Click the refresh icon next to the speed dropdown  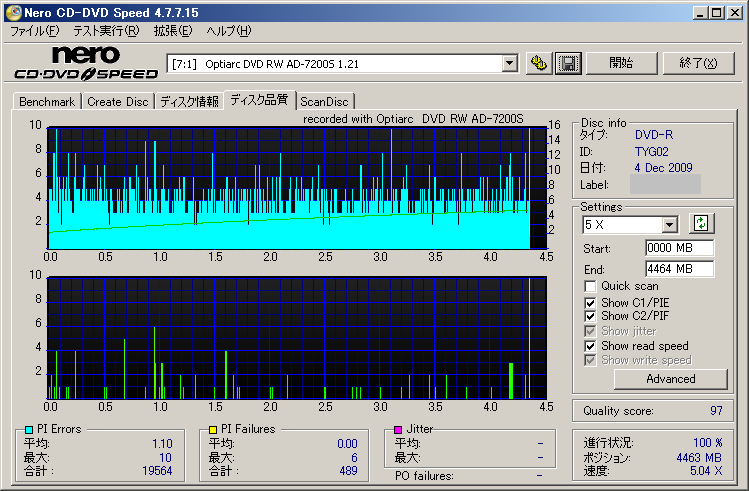pos(701,223)
